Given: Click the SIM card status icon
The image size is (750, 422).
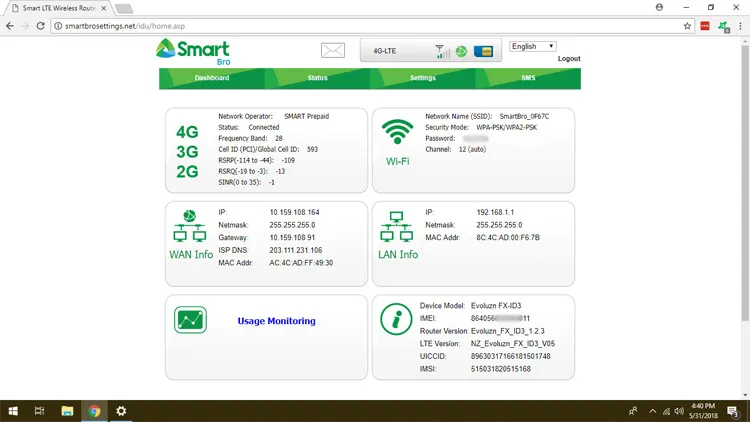Looking at the screenshot, I should pyautogui.click(x=483, y=51).
